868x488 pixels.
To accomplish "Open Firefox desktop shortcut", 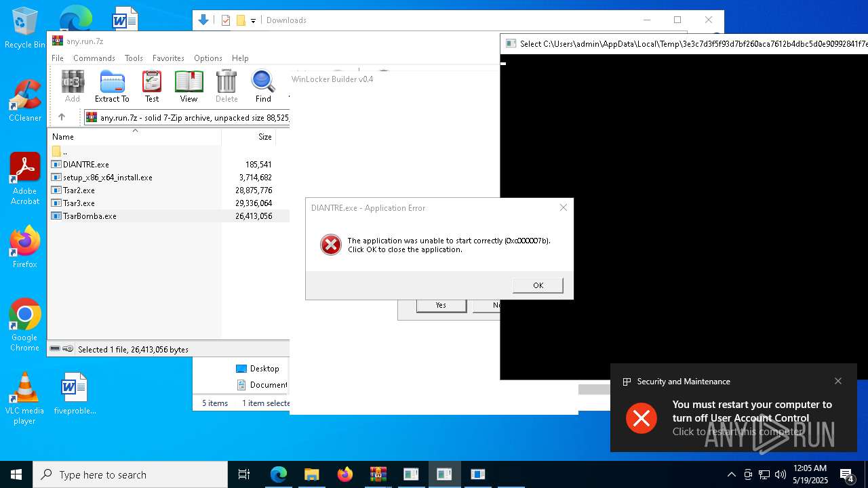I will pyautogui.click(x=24, y=247).
